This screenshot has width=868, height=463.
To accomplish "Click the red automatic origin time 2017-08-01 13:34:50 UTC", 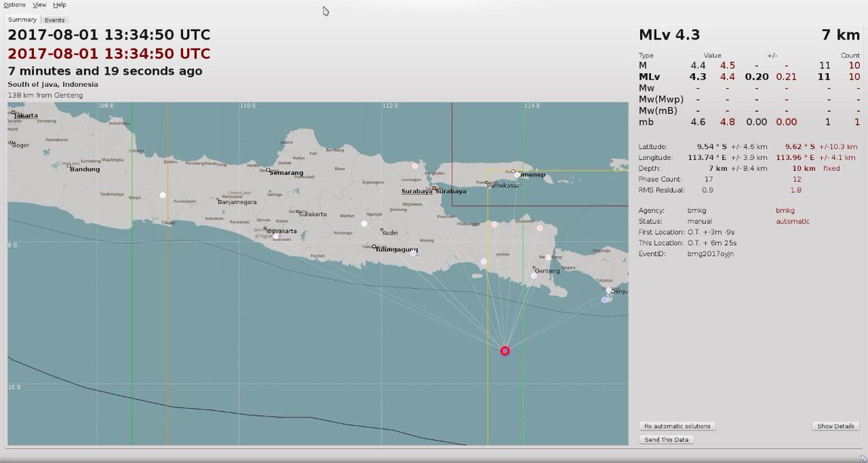I will [109, 54].
